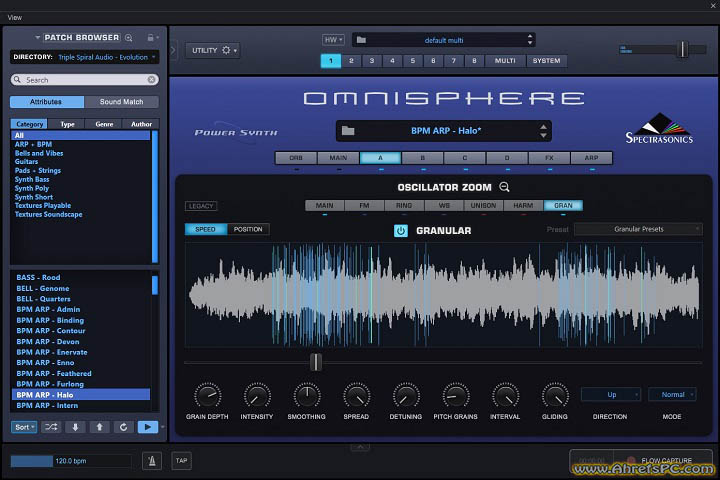Clear the search field with X icon
This screenshot has width=720, height=480.
152,79
